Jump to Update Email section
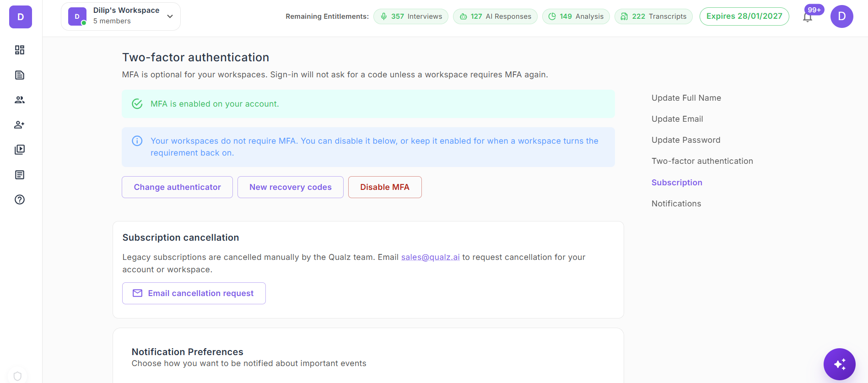The image size is (868, 383). [677, 119]
